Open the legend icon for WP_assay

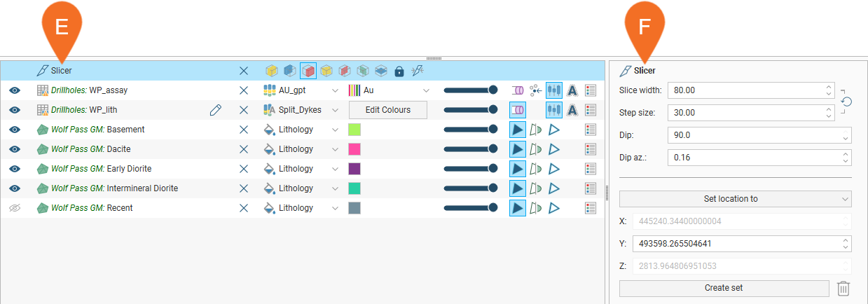(590, 90)
